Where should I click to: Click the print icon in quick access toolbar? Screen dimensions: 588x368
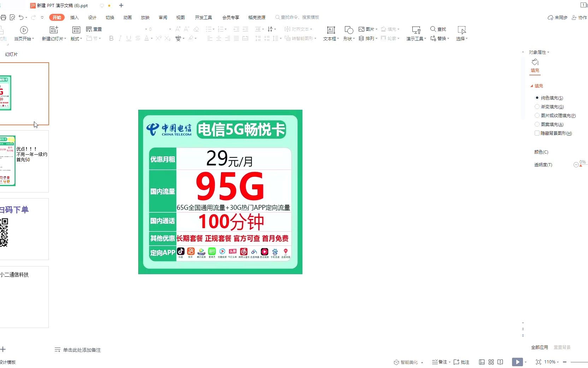click(x=4, y=17)
